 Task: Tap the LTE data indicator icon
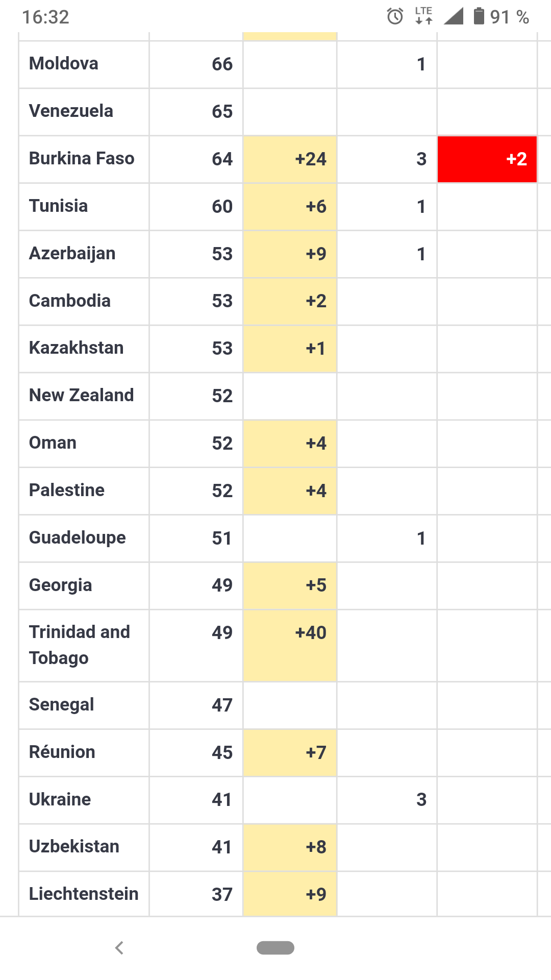(423, 16)
